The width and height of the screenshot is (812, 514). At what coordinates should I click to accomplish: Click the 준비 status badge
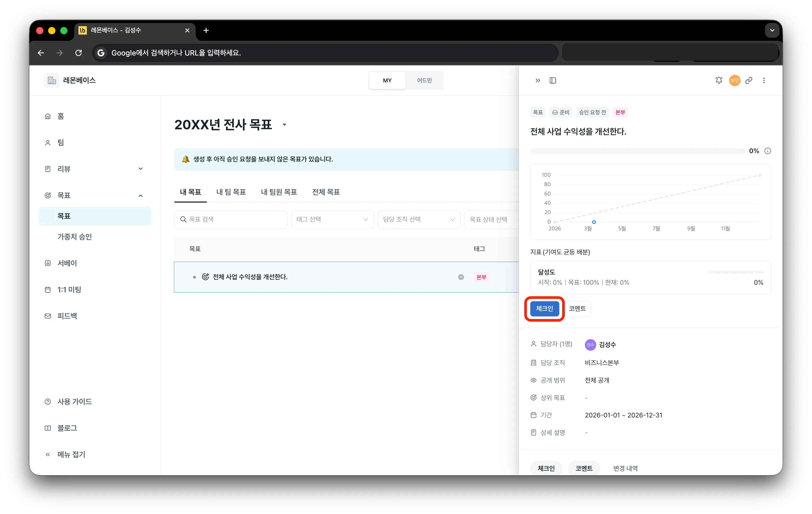(x=561, y=112)
